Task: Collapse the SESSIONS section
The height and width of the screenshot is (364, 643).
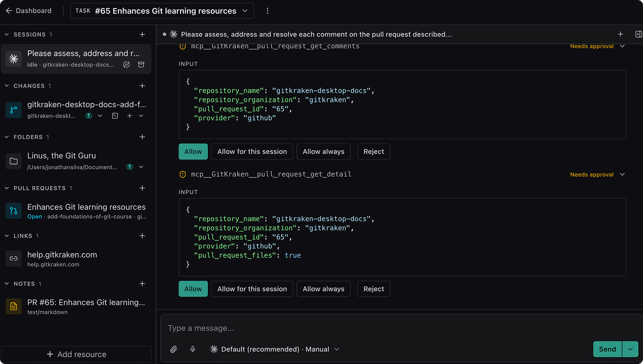Action: coord(7,34)
